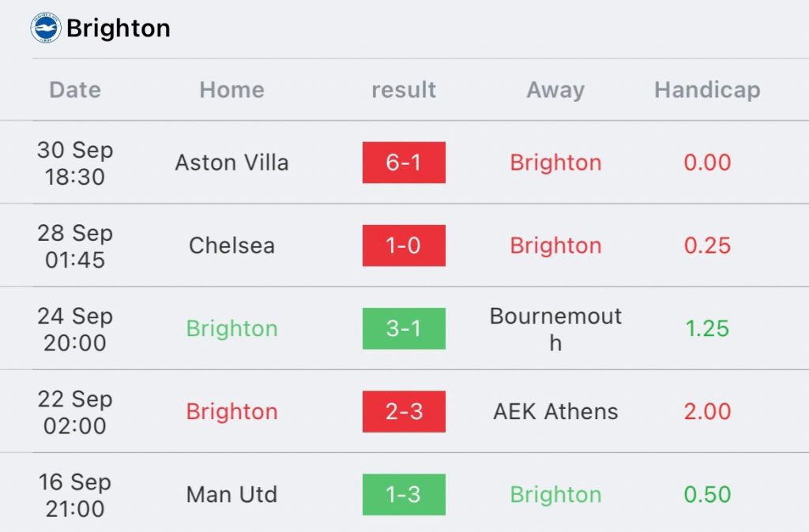Open the red 6-1 result badge
The height and width of the screenshot is (532, 809).
(x=404, y=163)
